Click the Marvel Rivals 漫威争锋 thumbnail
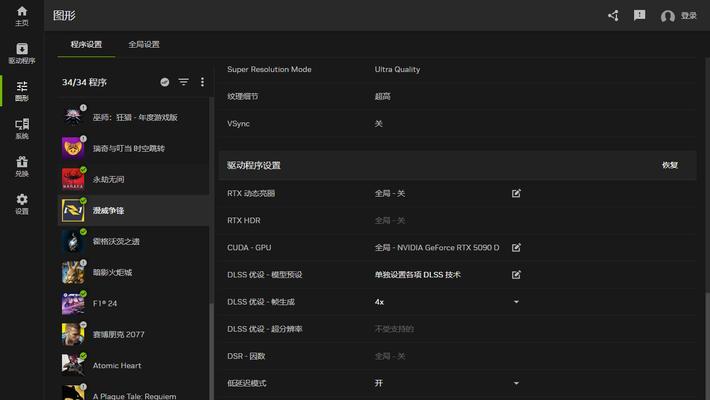 [x=73, y=210]
